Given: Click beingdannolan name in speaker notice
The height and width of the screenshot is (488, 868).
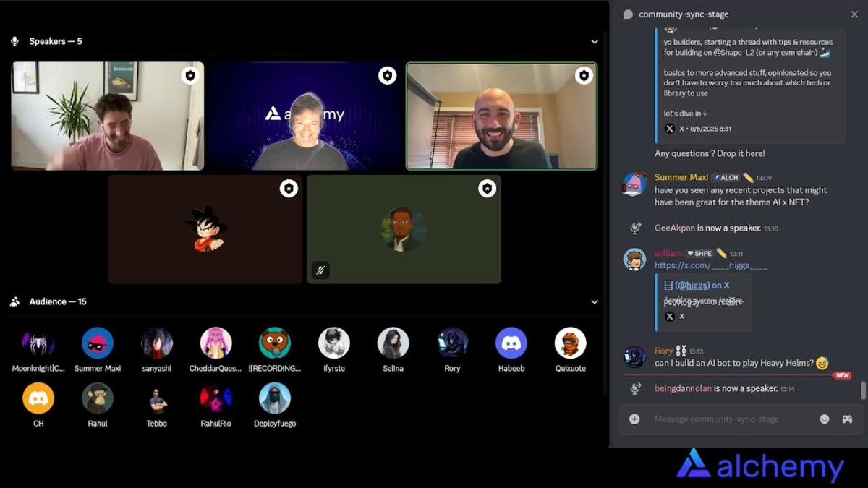Looking at the screenshot, I should (x=683, y=388).
